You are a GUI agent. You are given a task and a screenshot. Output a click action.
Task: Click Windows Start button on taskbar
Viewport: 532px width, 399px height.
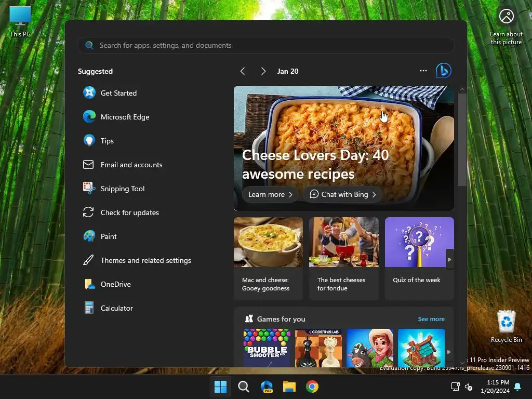220,387
